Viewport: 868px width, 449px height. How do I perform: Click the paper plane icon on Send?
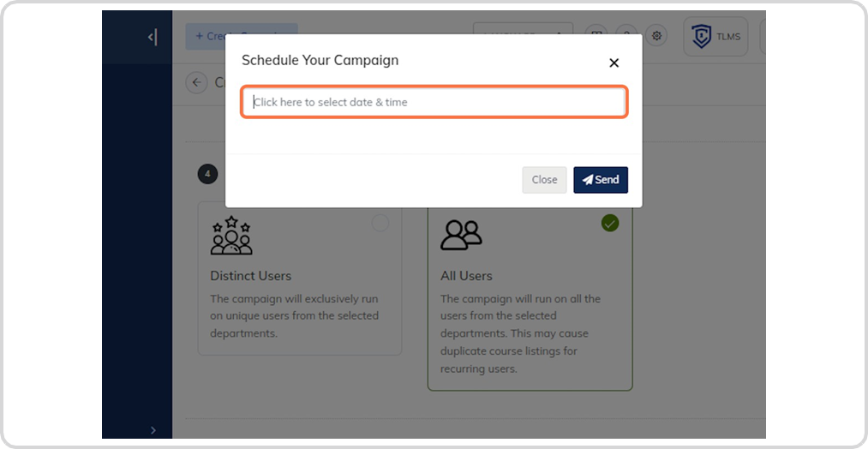coord(588,180)
